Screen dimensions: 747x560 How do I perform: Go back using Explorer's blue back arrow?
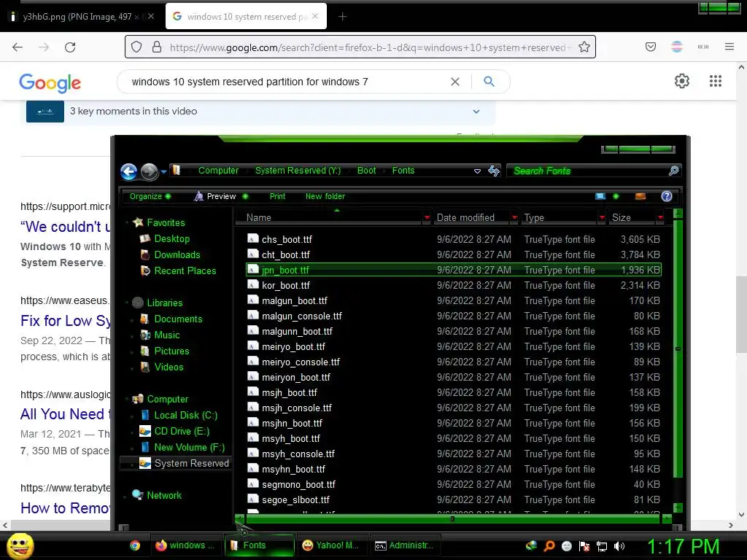coord(128,171)
